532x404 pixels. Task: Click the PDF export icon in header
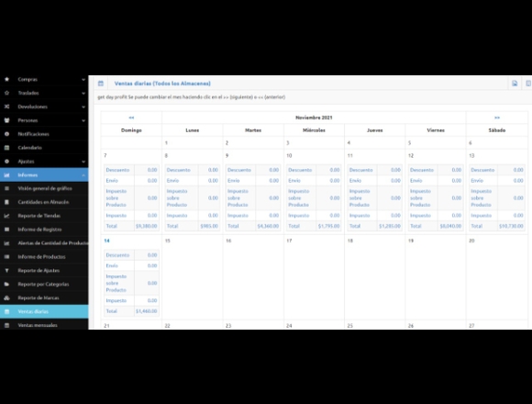pos(515,84)
